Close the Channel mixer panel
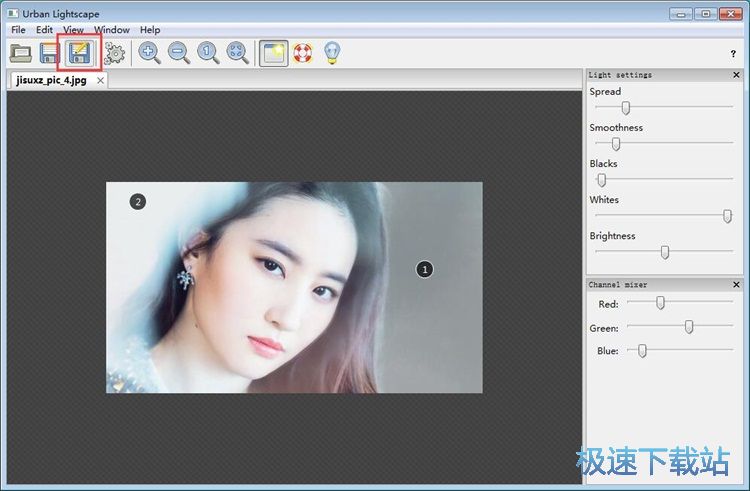Image resolution: width=750 pixels, height=491 pixels. coord(736,285)
